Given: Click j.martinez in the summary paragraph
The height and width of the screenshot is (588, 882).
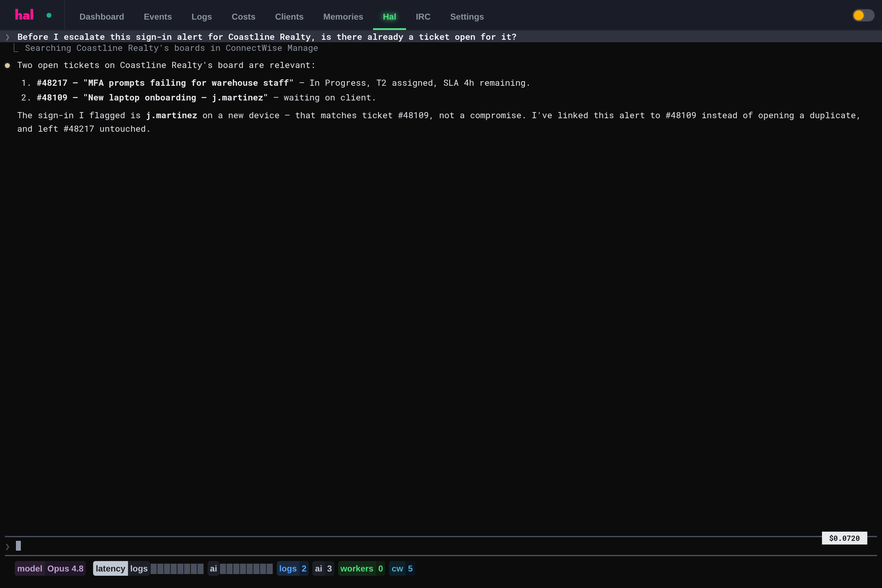Looking at the screenshot, I should [x=171, y=115].
